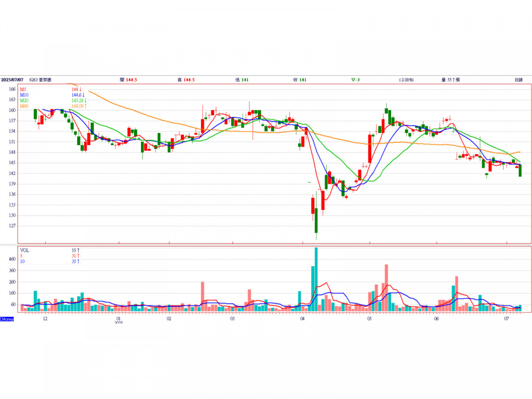Click the latest green candlestick in July

click(520, 171)
